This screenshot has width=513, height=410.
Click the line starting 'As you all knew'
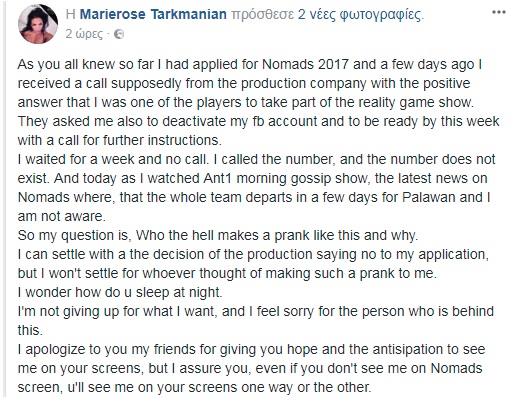coord(250,64)
